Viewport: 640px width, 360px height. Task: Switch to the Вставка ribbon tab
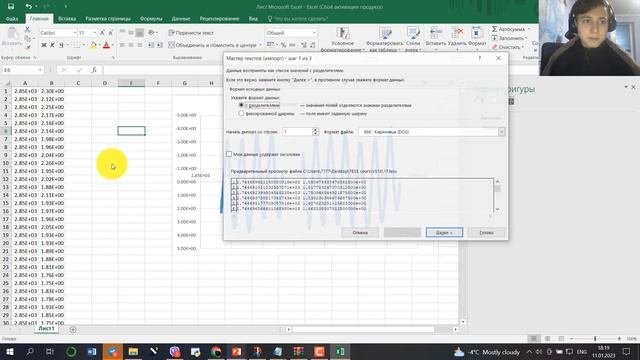tap(67, 19)
